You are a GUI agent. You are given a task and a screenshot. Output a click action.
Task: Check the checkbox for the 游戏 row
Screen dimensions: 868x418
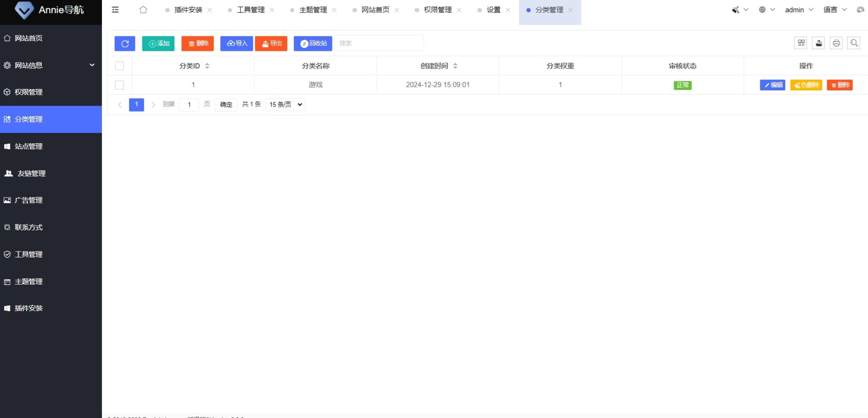(x=120, y=85)
